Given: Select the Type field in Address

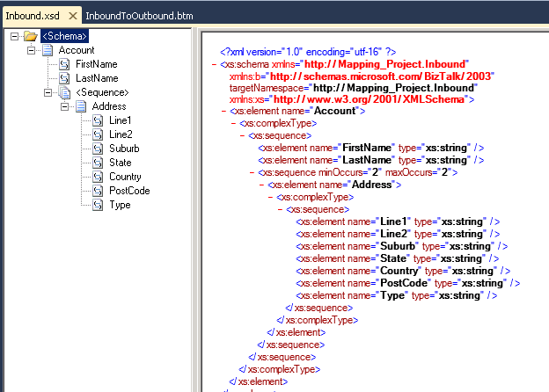Looking at the screenshot, I should [x=120, y=205].
